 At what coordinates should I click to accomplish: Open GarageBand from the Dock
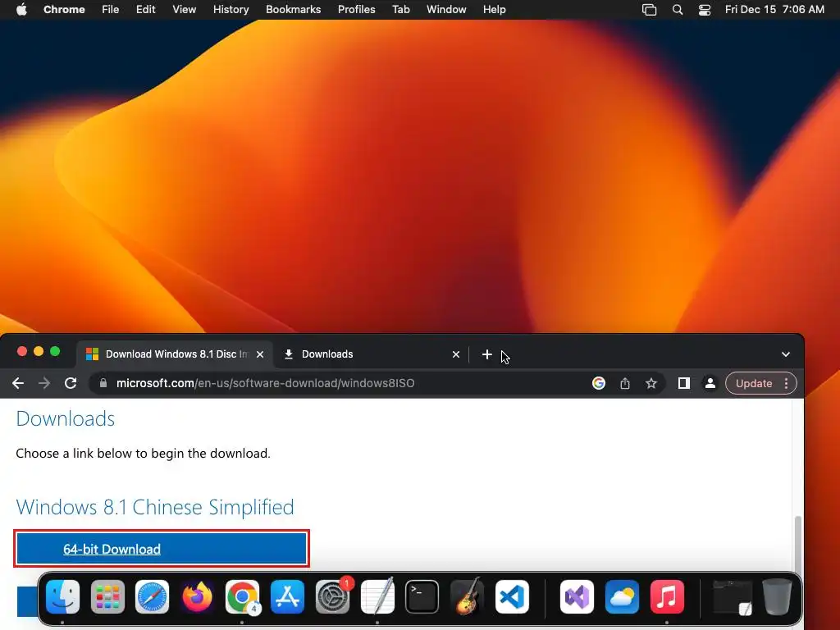coord(467,596)
